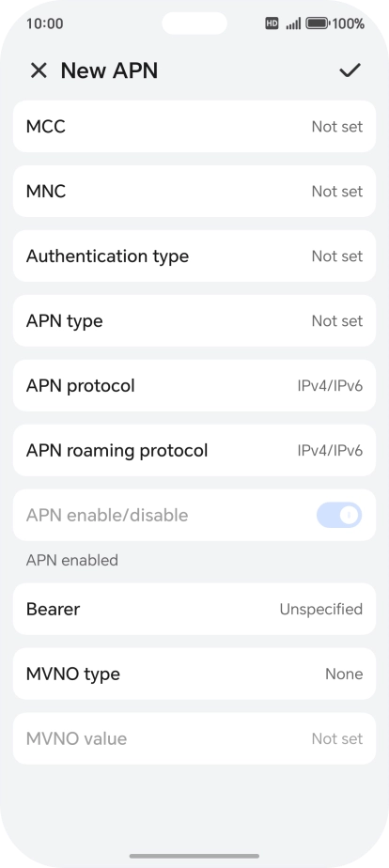Viewport: 389px width, 868px height.
Task: Open the Authentication type selector
Action: (194, 256)
